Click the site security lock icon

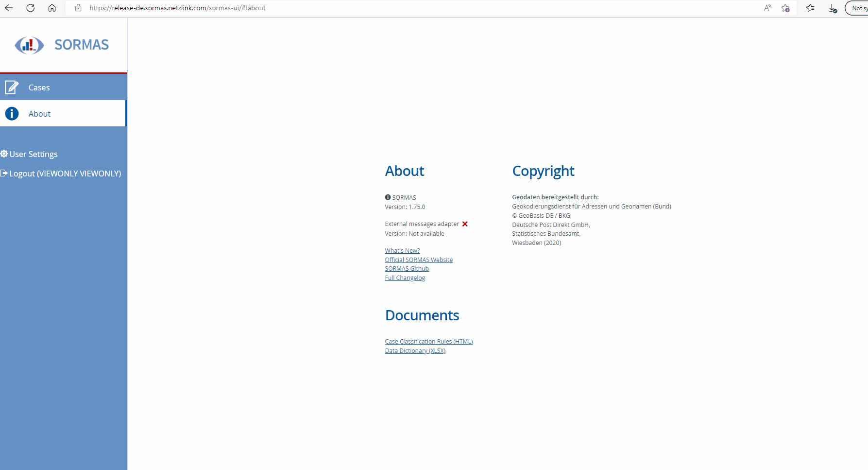[x=78, y=8]
